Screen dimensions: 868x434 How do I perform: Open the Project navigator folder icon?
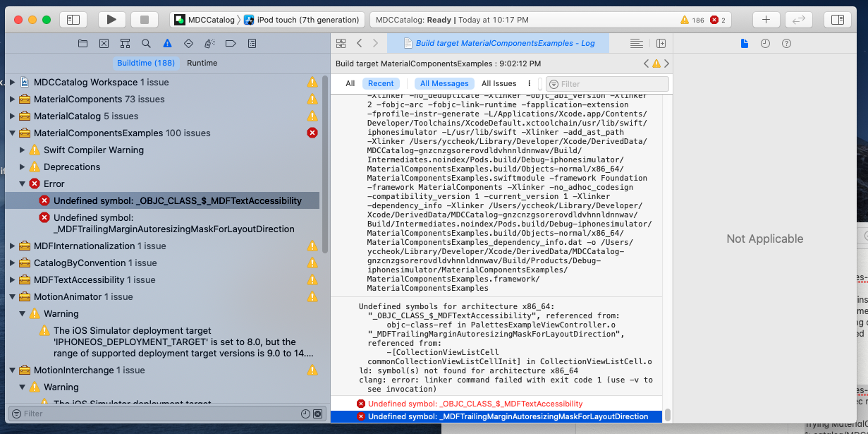point(83,43)
